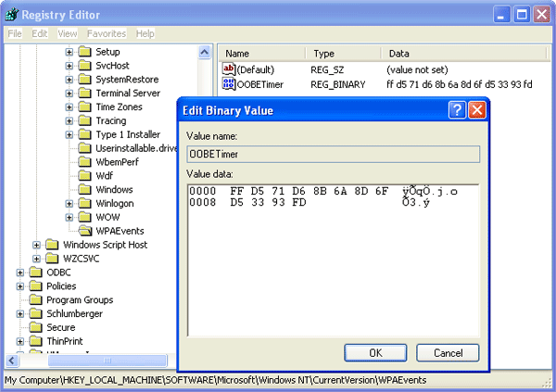
Task: Click the Data column header
Action: point(398,54)
